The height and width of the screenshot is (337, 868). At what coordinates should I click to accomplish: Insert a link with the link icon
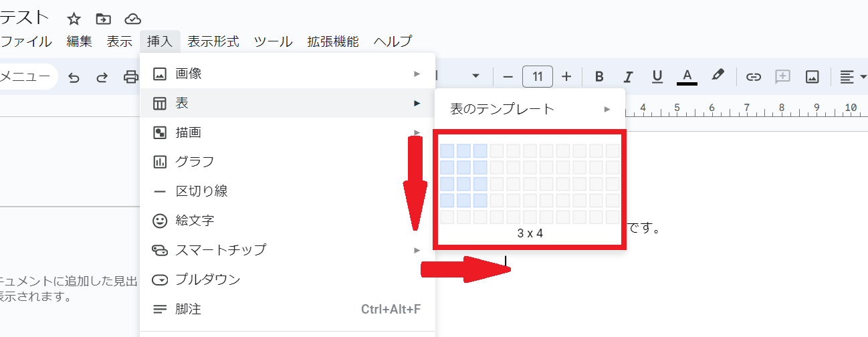754,77
